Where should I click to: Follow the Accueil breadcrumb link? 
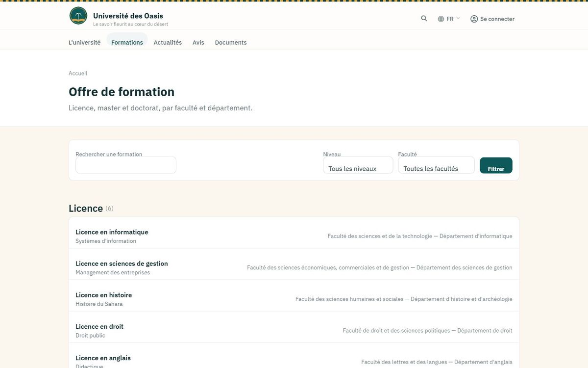click(x=78, y=74)
